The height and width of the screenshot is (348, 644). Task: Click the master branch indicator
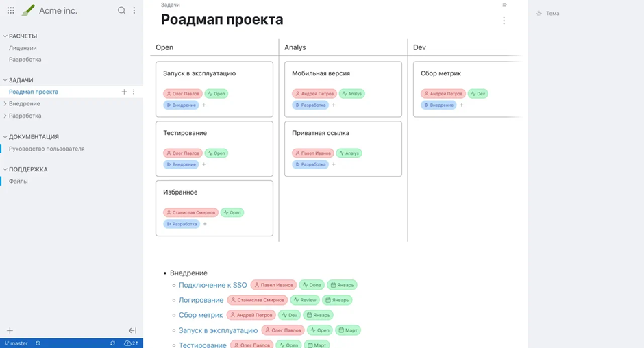pos(16,343)
